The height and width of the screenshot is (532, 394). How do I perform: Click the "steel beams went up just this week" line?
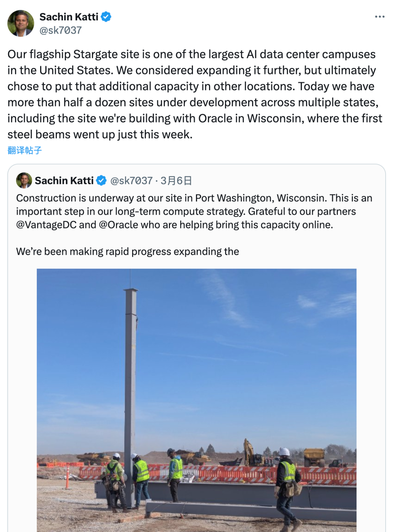tap(100, 134)
